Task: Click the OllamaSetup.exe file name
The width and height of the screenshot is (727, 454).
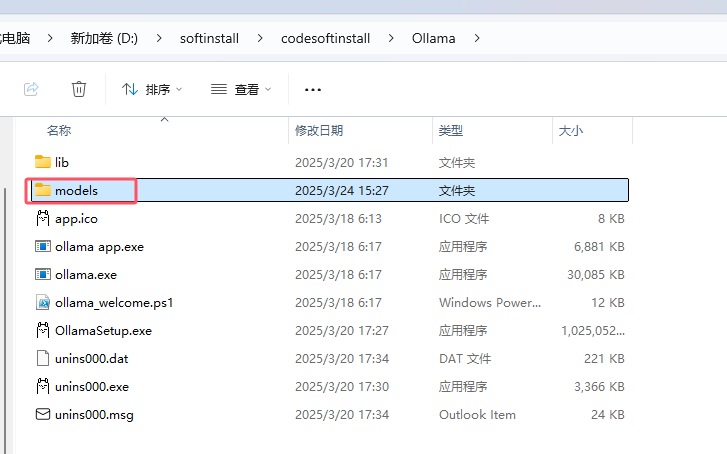Action: (x=103, y=331)
